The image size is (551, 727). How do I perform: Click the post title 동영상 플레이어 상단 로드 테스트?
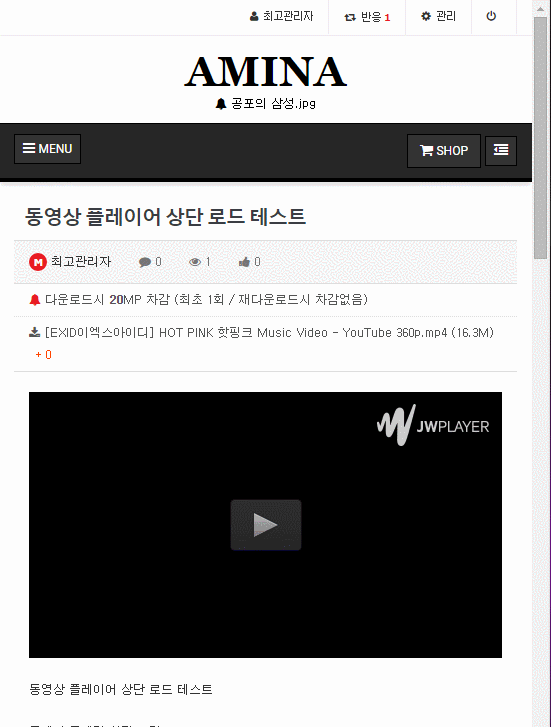[x=165, y=217]
